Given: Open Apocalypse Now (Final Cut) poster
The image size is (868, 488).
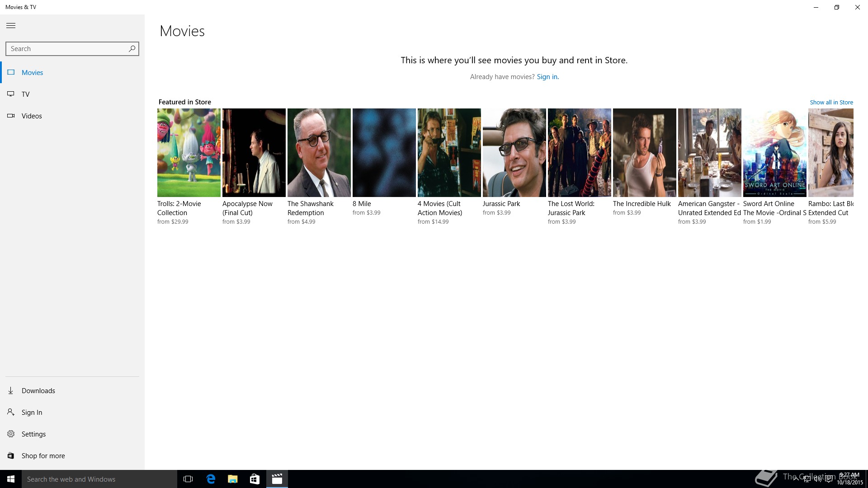Looking at the screenshot, I should coord(254,153).
